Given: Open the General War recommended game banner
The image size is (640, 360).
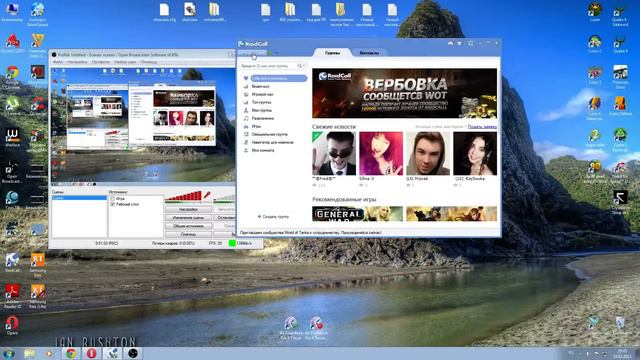Looking at the screenshot, I should click(x=358, y=214).
